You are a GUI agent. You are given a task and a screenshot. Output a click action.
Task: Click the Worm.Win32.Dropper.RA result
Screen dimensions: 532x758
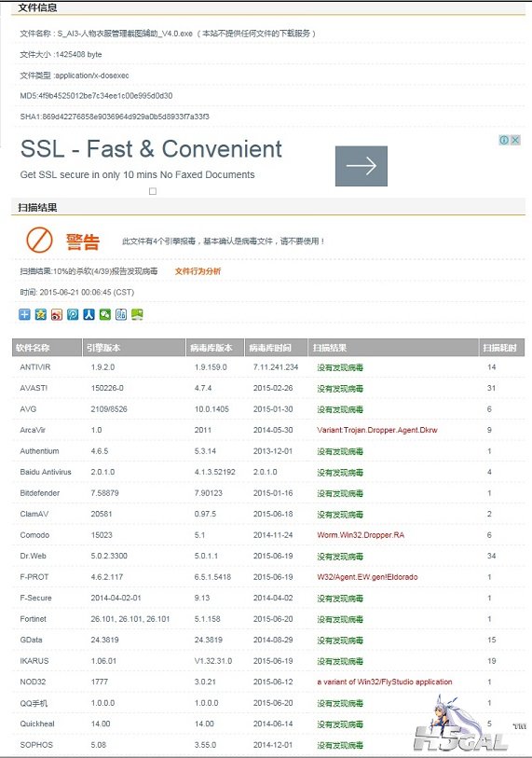pyautogui.click(x=361, y=535)
